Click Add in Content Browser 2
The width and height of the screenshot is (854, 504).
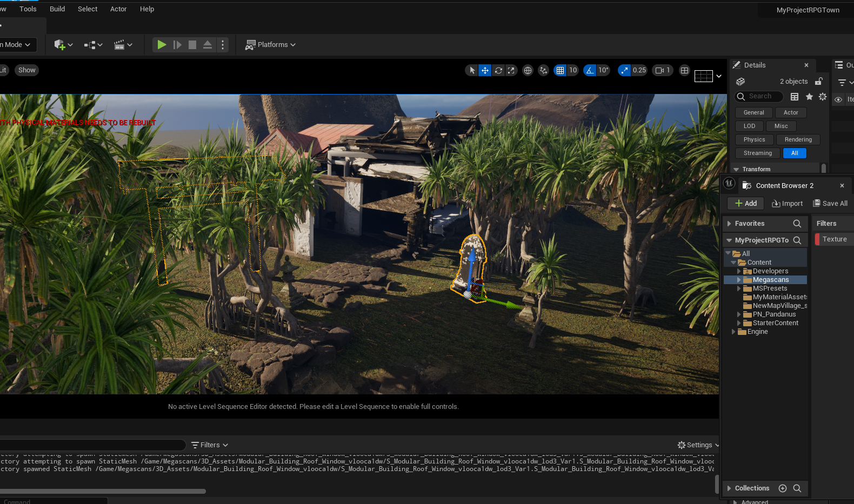pyautogui.click(x=745, y=203)
